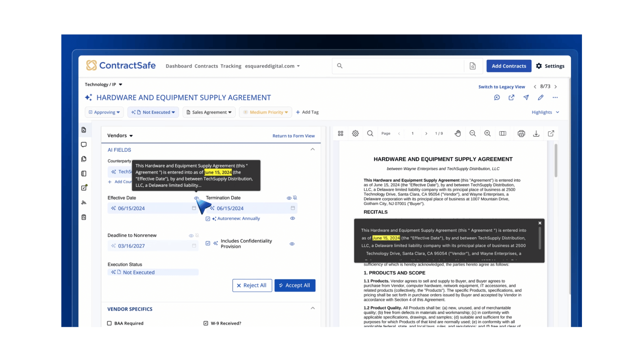
Task: Click the send paper plane icon
Action: click(x=526, y=98)
